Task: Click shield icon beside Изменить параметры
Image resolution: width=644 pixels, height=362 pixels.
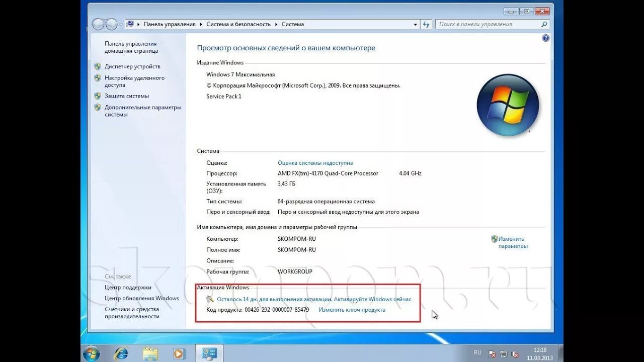Action: coord(495,239)
